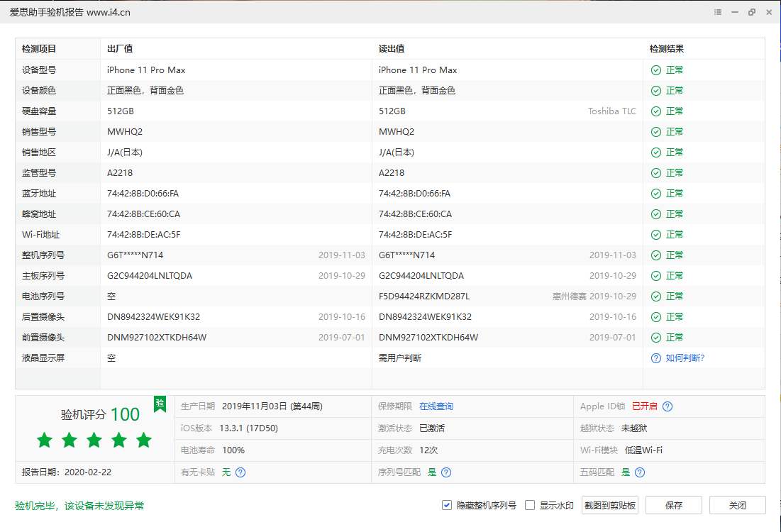This screenshot has height=532, width=781.
Task: Select the battery serial value F5D94424RZKMD287L
Action: pos(425,296)
